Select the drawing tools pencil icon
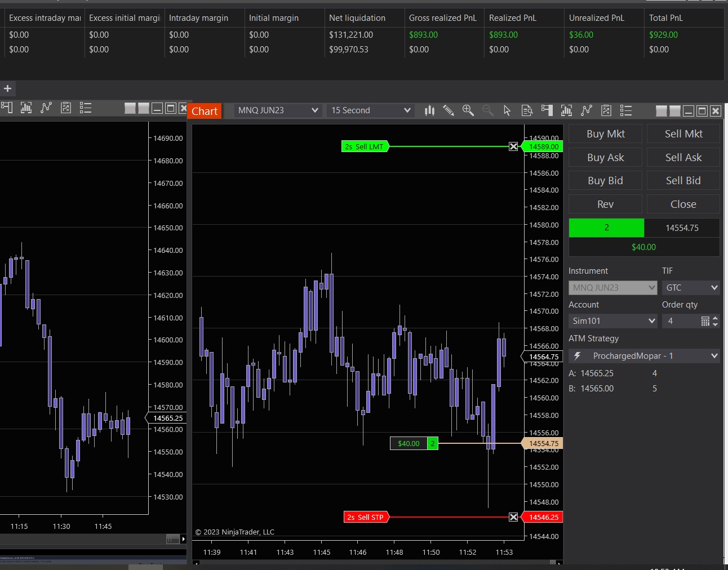 (449, 110)
